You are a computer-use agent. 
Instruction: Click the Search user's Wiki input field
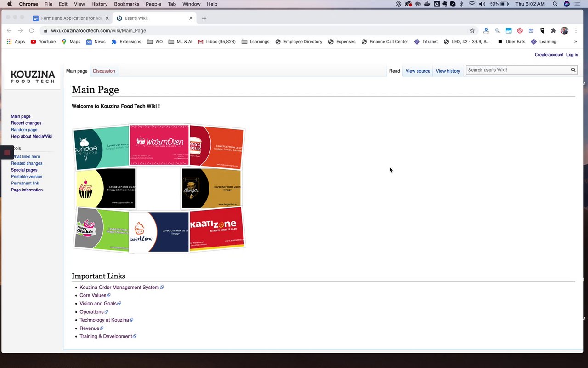(x=518, y=70)
